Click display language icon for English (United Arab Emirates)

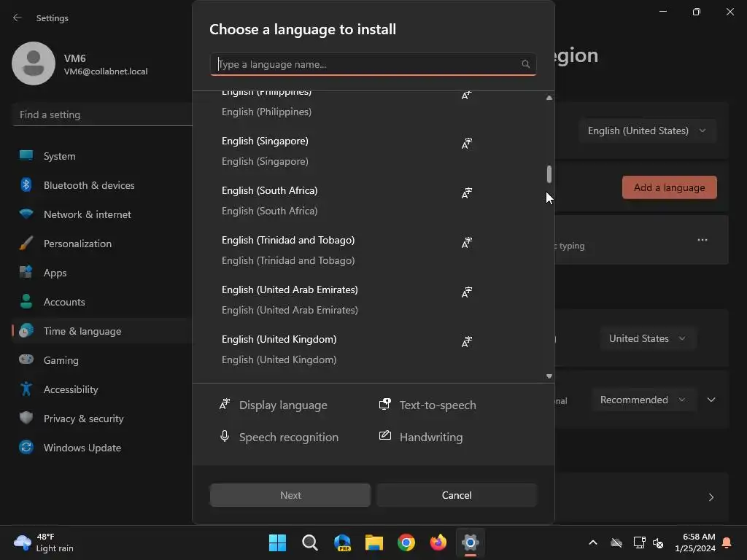(466, 292)
